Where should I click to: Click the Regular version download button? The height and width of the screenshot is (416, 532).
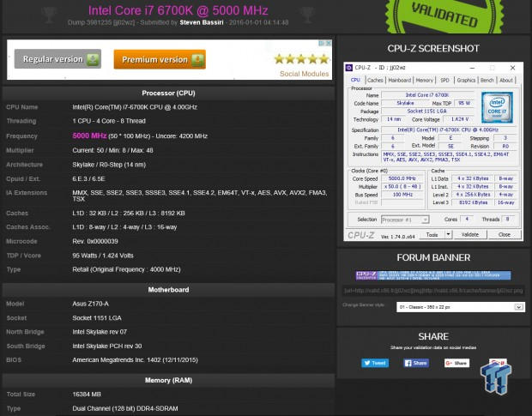[57, 59]
